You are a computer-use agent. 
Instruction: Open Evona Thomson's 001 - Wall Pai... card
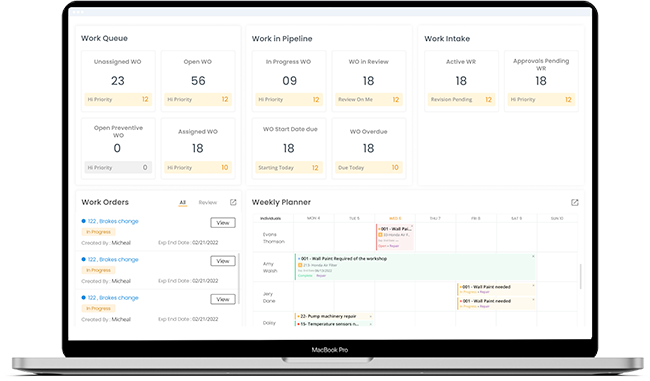[x=395, y=237]
